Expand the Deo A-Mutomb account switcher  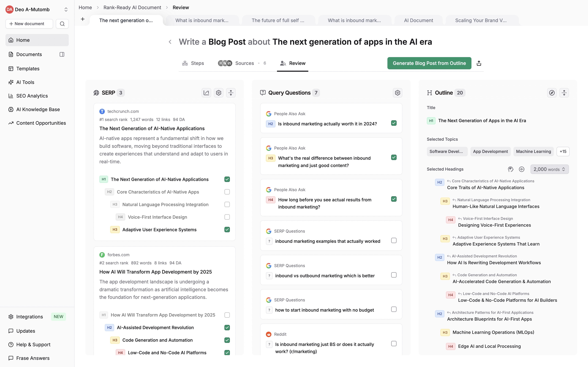66,10
